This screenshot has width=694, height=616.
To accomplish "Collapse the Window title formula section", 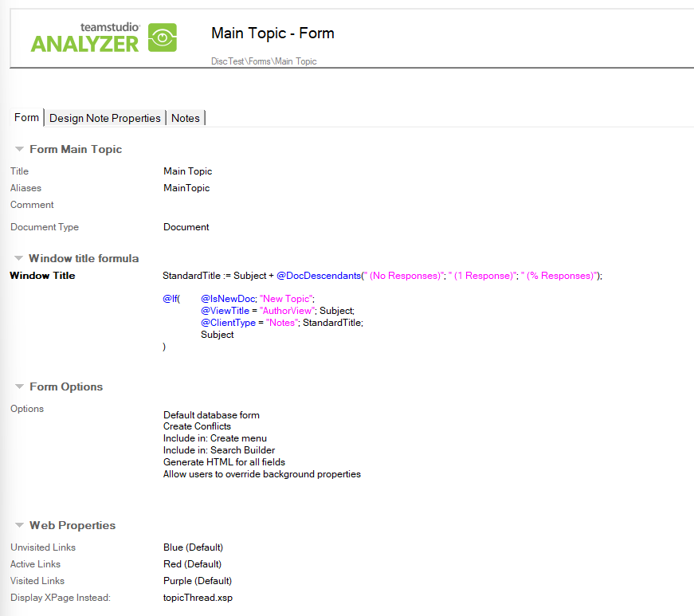I will [18, 258].
